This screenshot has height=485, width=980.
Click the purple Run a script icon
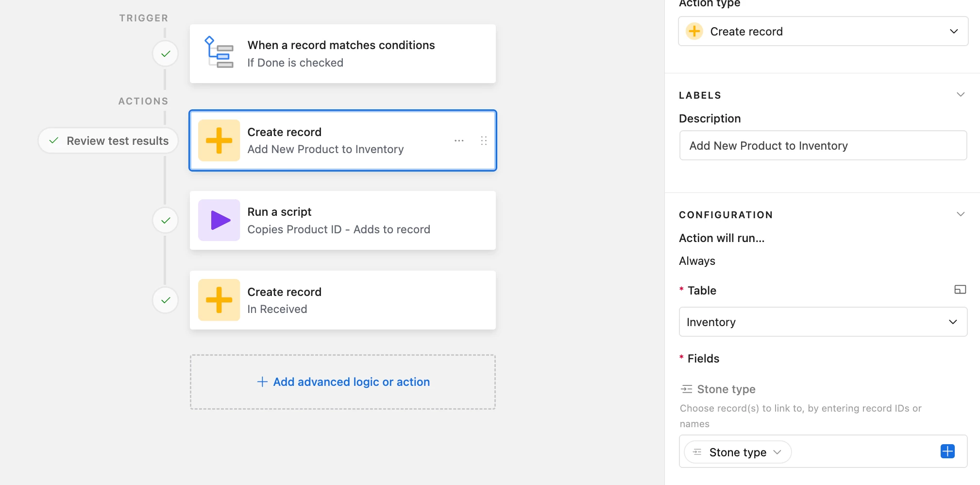[219, 220]
